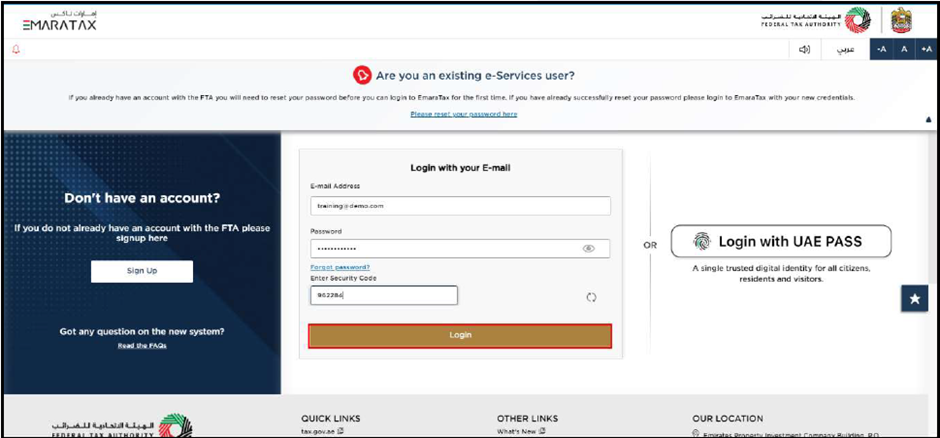Click the text-to-speech speaker icon
This screenshot has height=438, width=940.
(x=804, y=50)
